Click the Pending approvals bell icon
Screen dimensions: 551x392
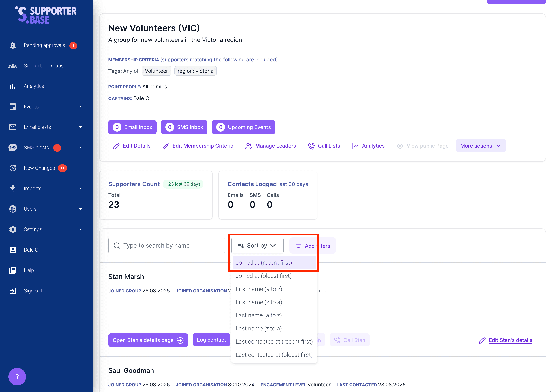[x=13, y=45]
